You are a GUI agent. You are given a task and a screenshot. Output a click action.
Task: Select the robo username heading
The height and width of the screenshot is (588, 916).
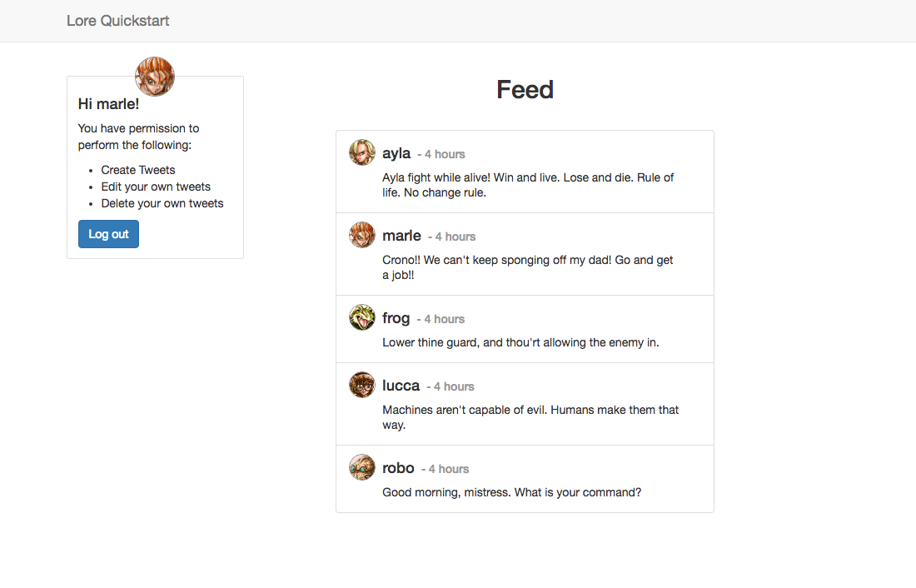coord(398,468)
